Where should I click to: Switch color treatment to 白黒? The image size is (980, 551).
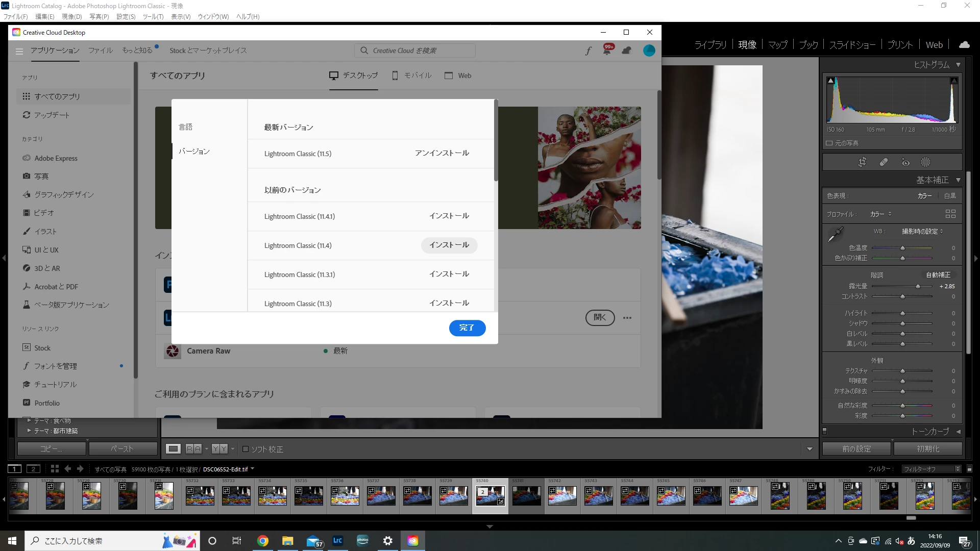950,196
